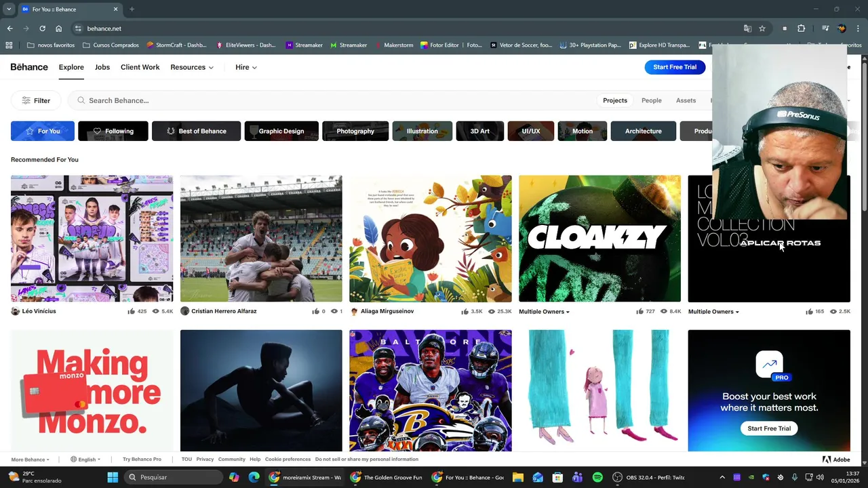Click the thumbs-up icon on Léo Vinícius project
The width and height of the screenshot is (868, 488).
pos(131,311)
